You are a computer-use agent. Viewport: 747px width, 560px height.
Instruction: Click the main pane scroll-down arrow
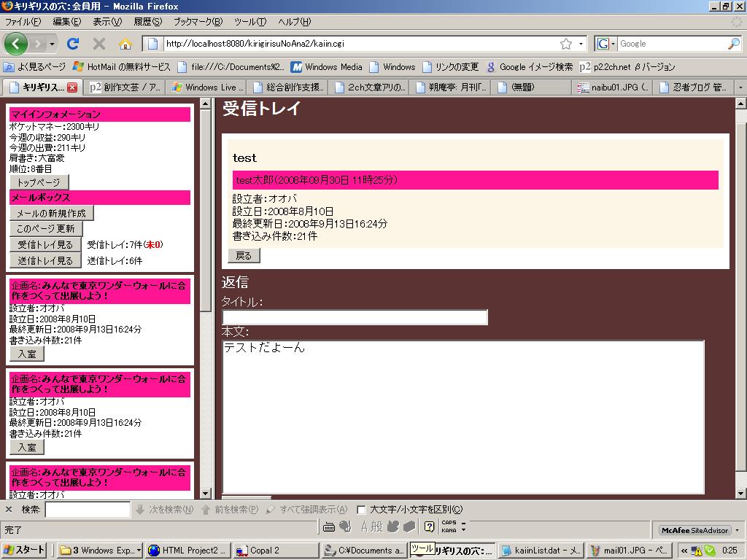741,494
